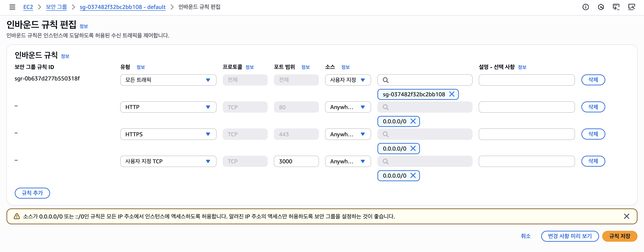Go to EC2 breadcrumb link
644x252 pixels.
[28, 7]
